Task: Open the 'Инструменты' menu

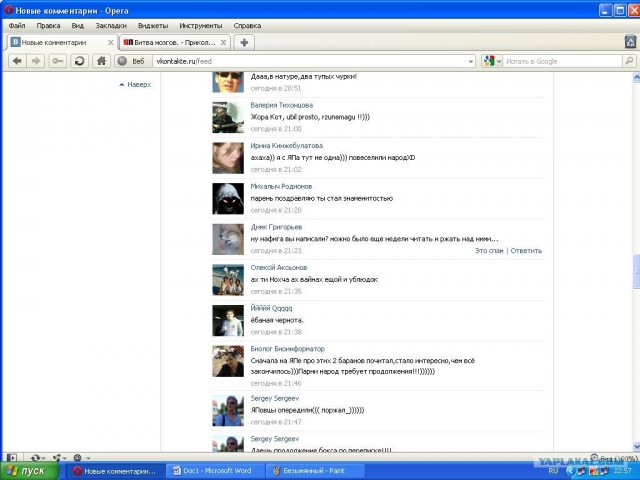Action: coord(201,25)
